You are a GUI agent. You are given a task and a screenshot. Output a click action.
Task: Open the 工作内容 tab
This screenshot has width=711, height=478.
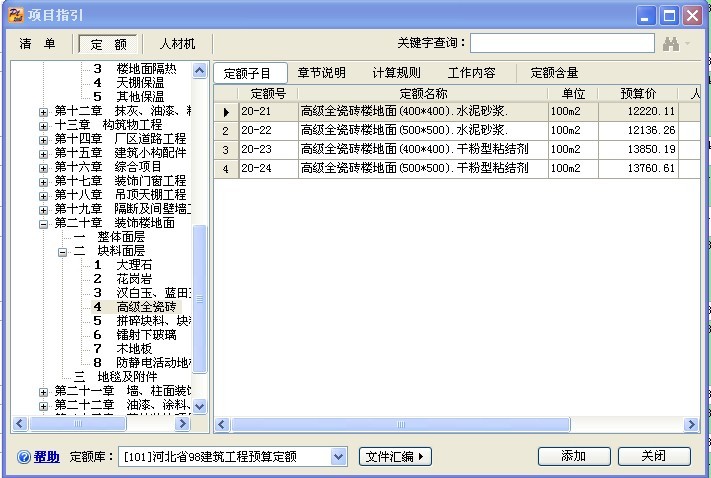pos(472,73)
